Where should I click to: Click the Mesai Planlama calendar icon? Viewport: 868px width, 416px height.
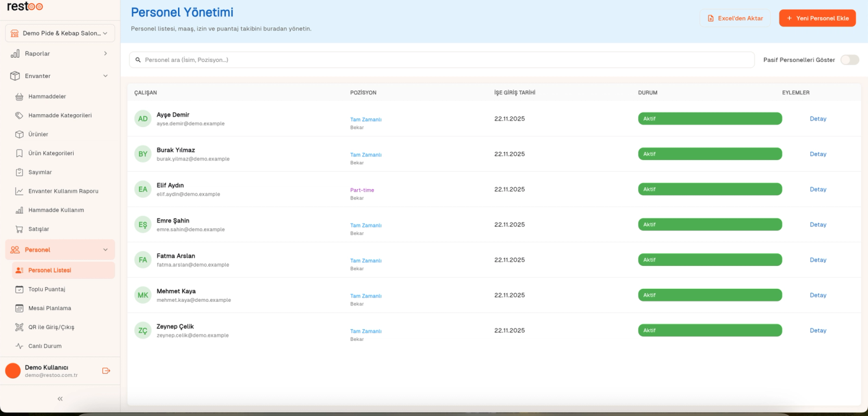click(x=19, y=308)
